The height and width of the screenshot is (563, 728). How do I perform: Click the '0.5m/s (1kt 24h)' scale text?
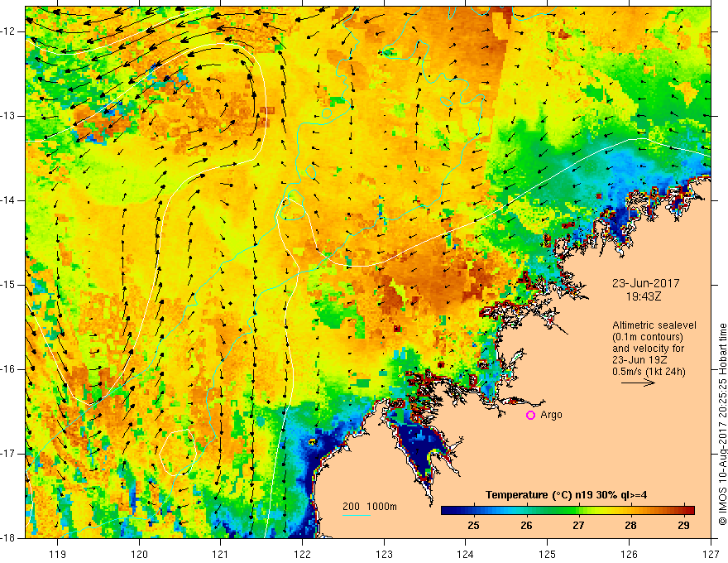point(649,372)
